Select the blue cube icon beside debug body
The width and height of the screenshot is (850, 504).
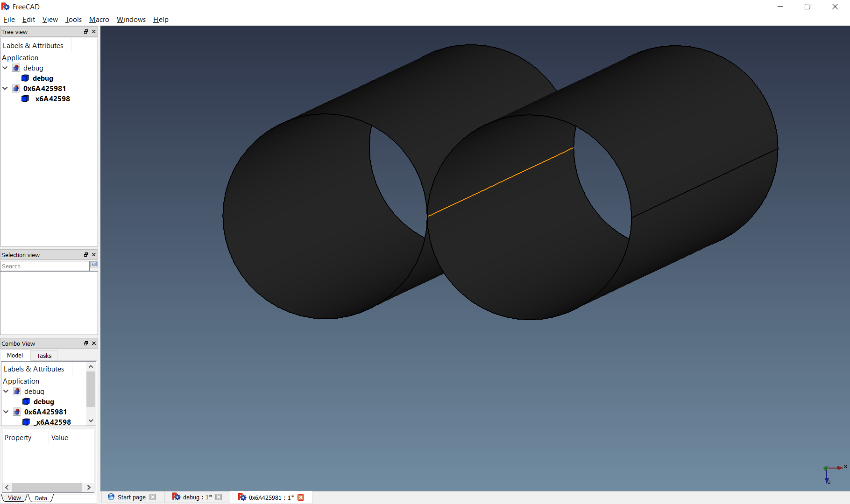click(x=25, y=78)
